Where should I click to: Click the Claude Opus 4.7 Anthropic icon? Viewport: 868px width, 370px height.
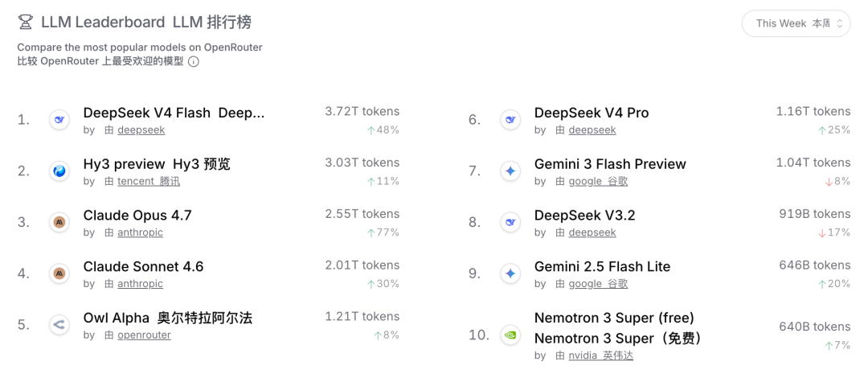point(59,222)
